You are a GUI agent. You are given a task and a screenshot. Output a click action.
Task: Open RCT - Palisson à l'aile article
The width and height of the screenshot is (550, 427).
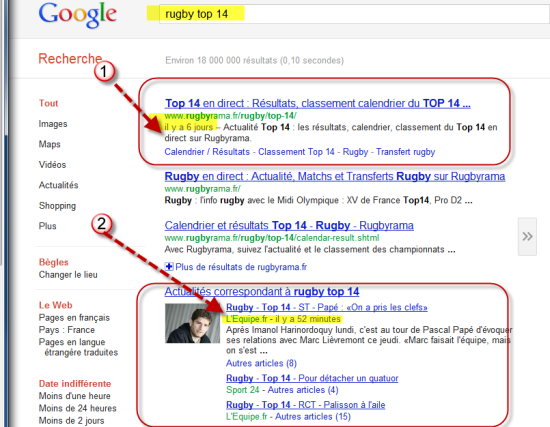[306, 405]
